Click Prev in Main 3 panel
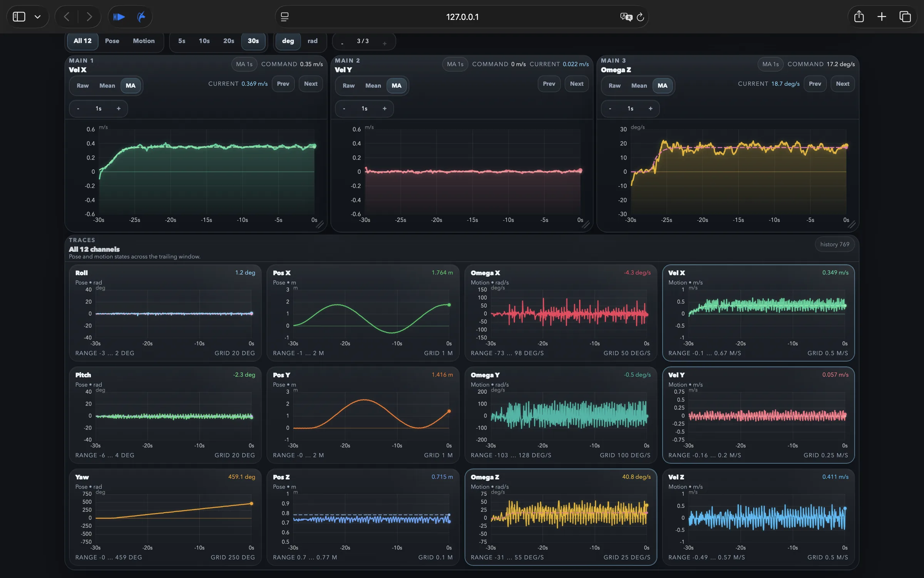 (815, 84)
